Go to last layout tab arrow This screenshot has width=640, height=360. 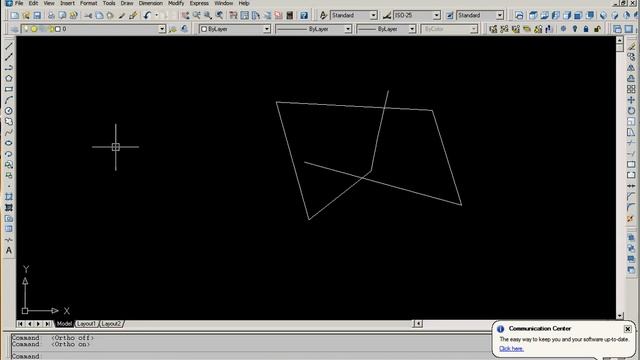tap(47, 324)
